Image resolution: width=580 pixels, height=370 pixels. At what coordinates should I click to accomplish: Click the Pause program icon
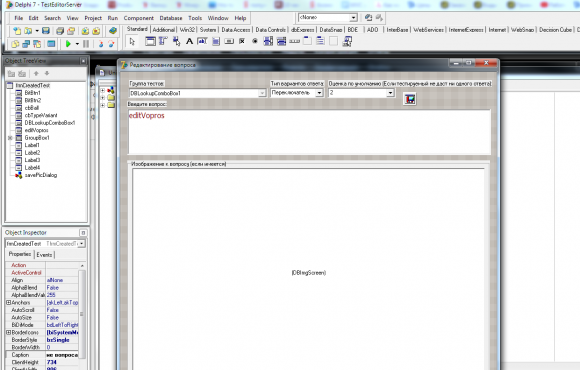(x=86, y=44)
